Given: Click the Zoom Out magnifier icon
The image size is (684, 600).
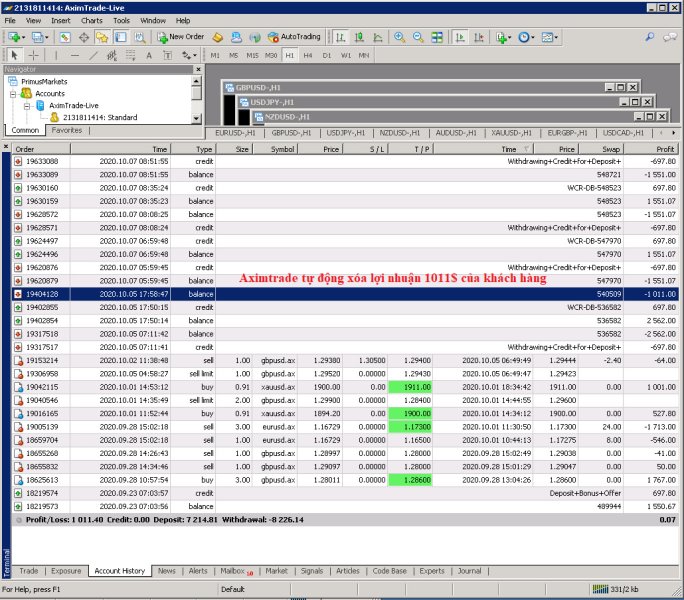Looking at the screenshot, I should coord(417,37).
